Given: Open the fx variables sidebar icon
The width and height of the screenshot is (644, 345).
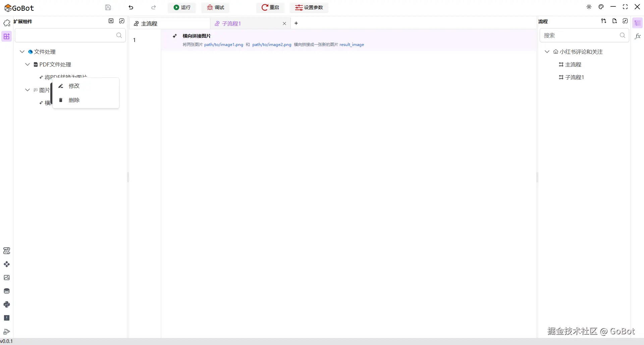Looking at the screenshot, I should [638, 36].
